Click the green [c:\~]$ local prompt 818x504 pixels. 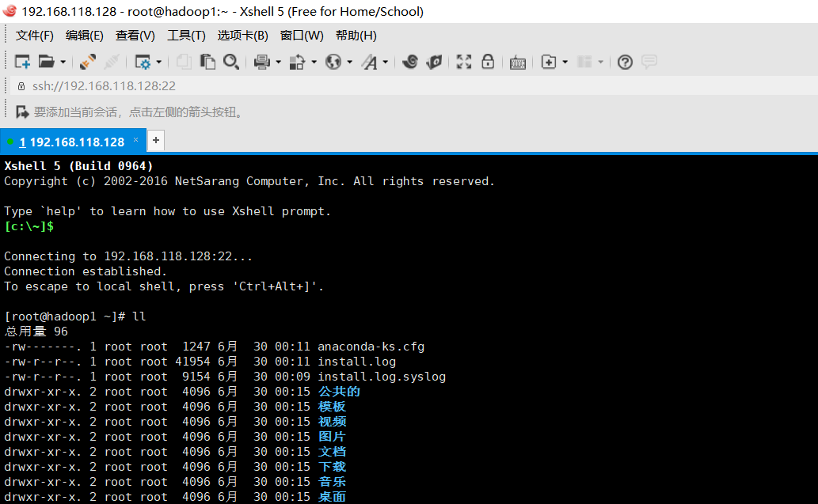29,226
